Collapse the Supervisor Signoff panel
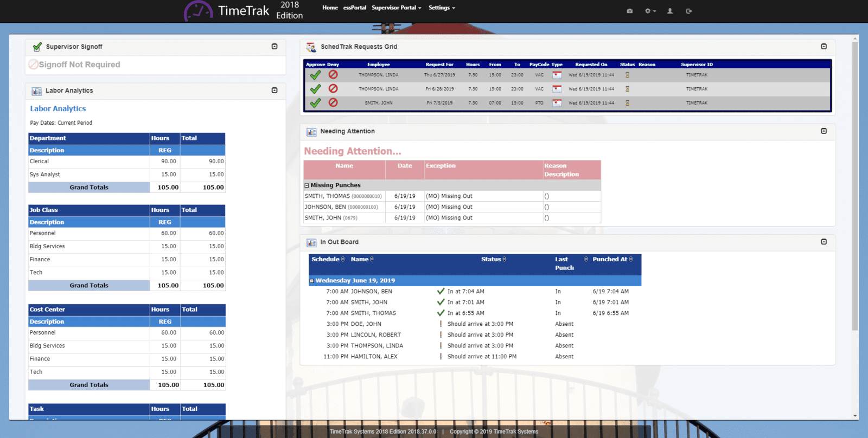 275,47
